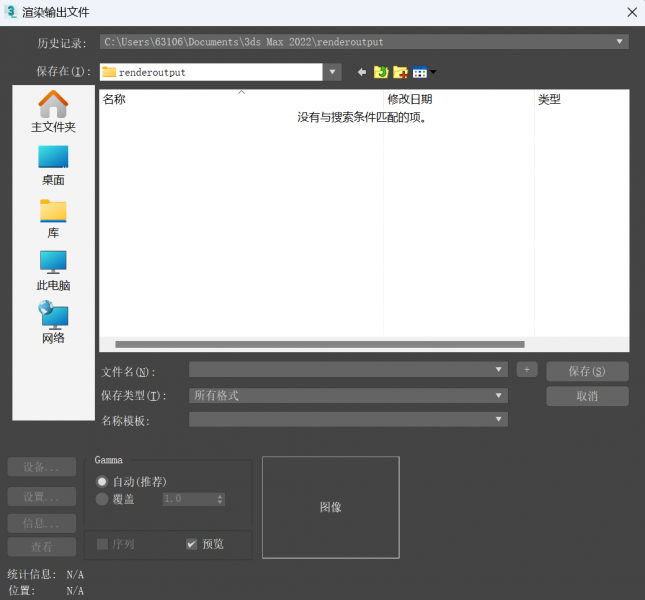Open 网络 network shortcut
The width and height of the screenshot is (645, 600).
[53, 323]
